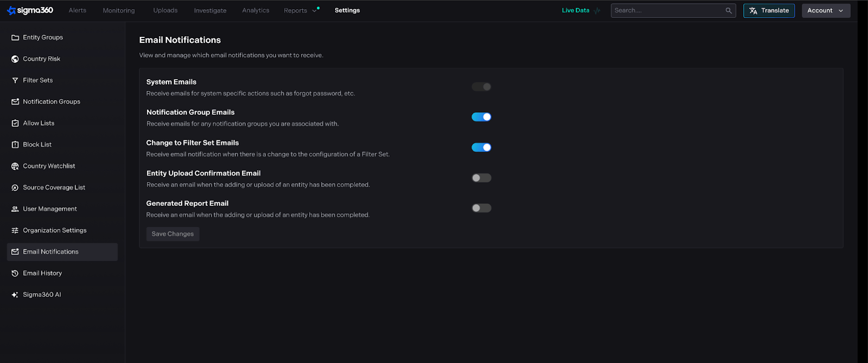Disable Notification Group Emails toggle
Viewport: 868px width, 363px height.
click(481, 117)
